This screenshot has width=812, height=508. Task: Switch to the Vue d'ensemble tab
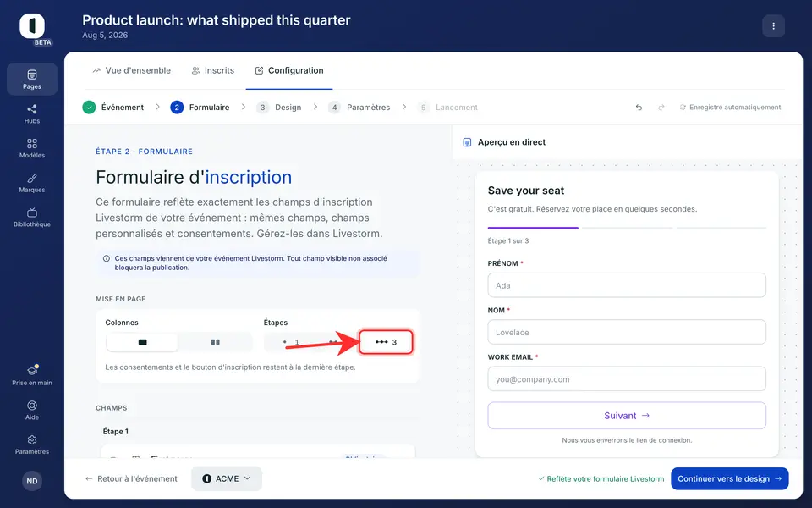tap(132, 70)
